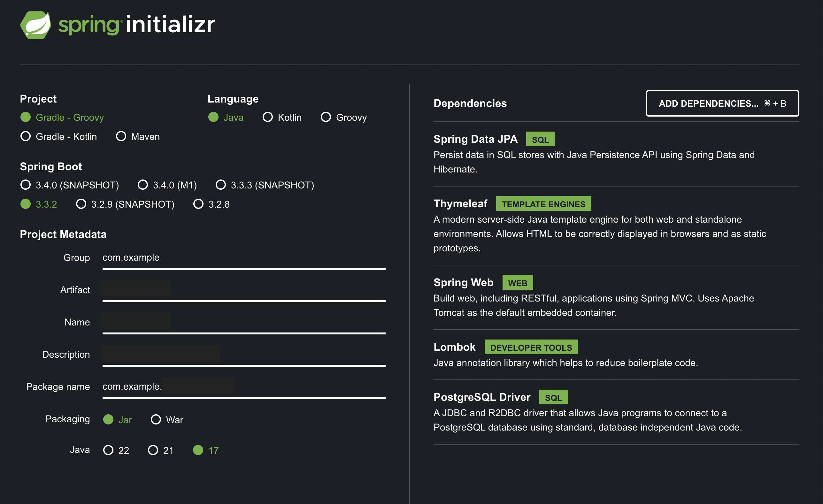The image size is (823, 504).
Task: Choose Groovy as the language
Action: 344,117
